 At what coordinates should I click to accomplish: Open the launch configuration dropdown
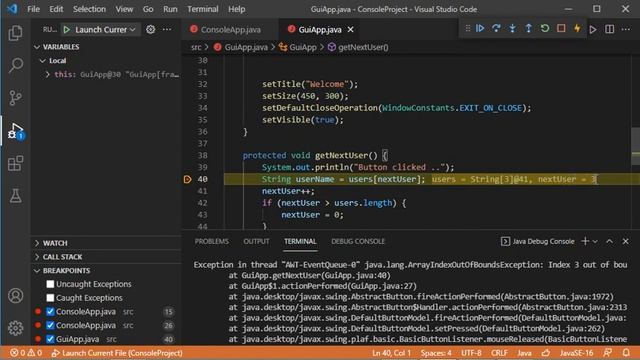click(105, 29)
